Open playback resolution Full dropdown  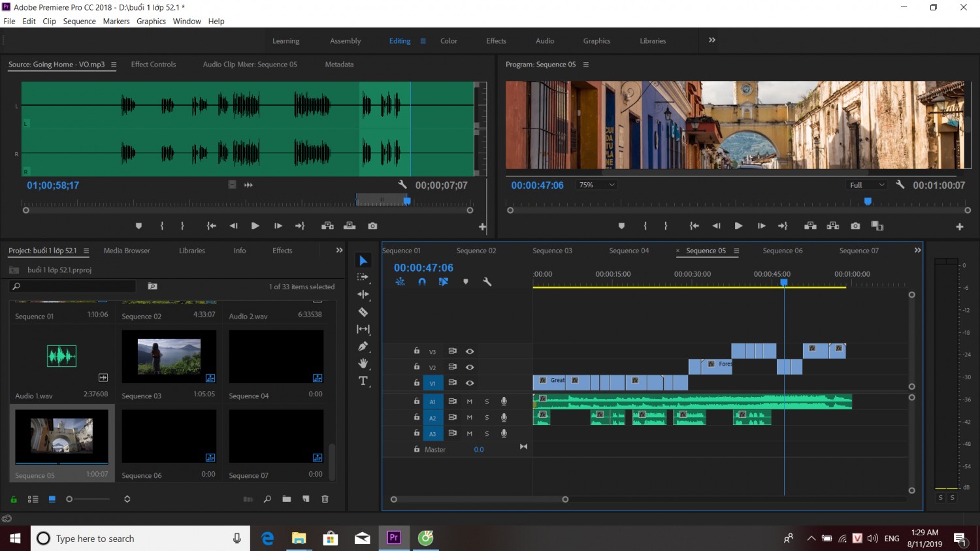coord(867,185)
